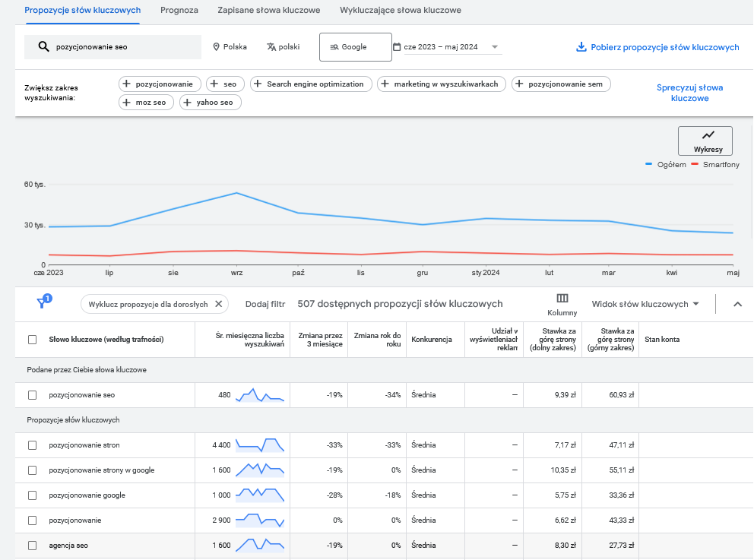Sort by Konkurencja column header

pos(431,340)
